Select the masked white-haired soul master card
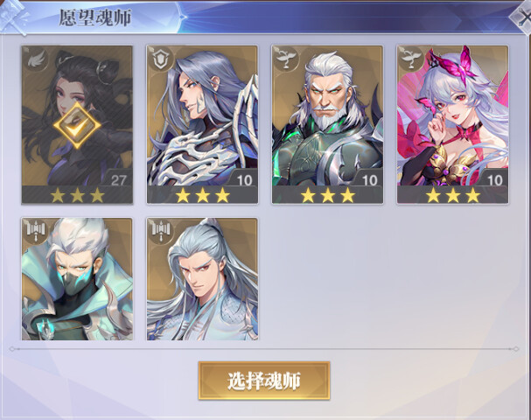The height and width of the screenshot is (420, 531). click(77, 279)
